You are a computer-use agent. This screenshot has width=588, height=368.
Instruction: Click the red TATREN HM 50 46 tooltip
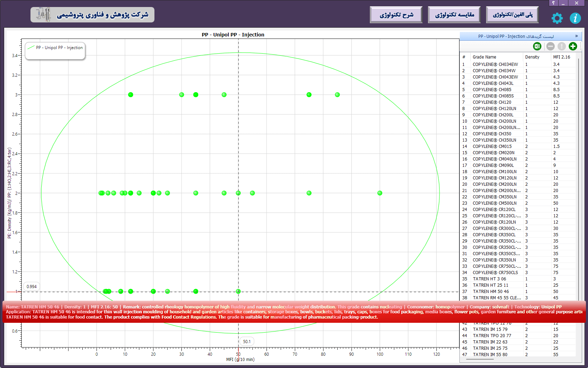coord(294,312)
